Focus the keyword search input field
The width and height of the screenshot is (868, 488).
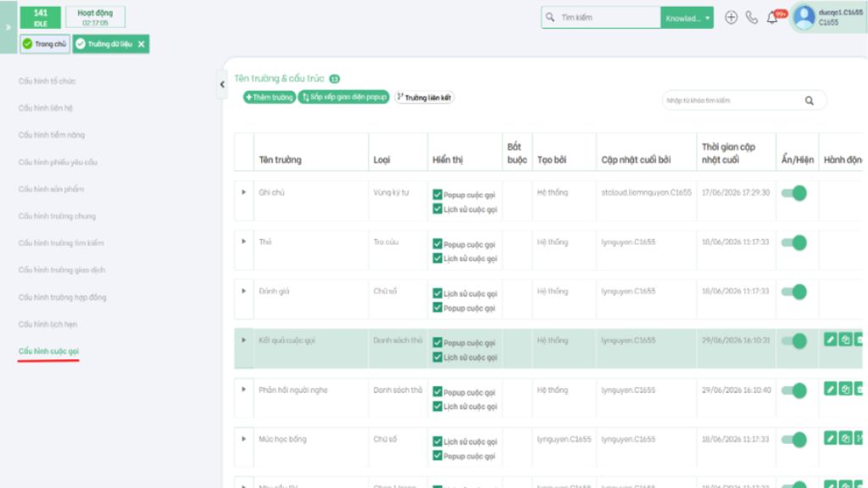tap(732, 101)
